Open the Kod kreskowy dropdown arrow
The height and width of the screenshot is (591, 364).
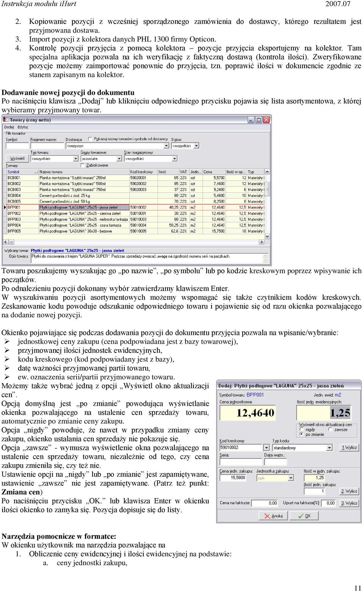266,448
